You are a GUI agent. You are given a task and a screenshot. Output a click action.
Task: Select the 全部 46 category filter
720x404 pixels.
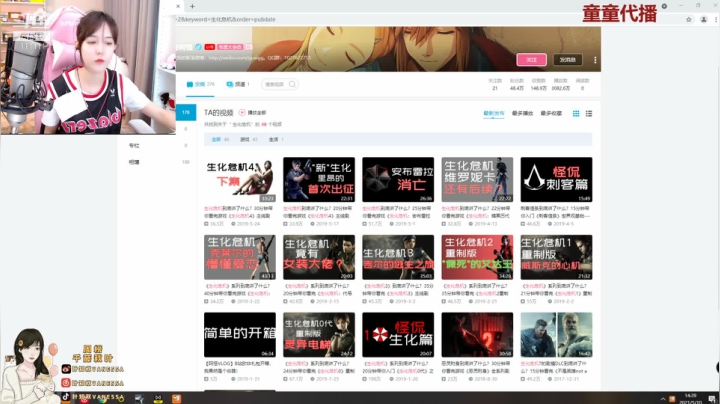(x=220, y=140)
